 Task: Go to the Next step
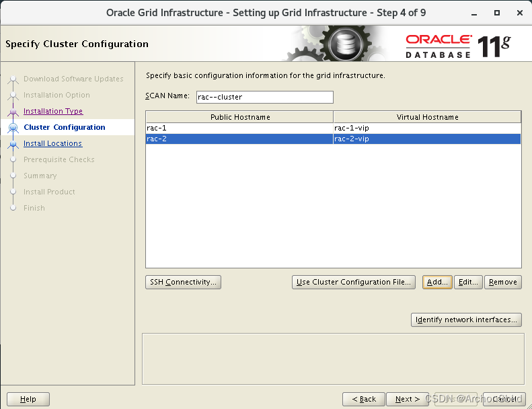click(x=408, y=399)
